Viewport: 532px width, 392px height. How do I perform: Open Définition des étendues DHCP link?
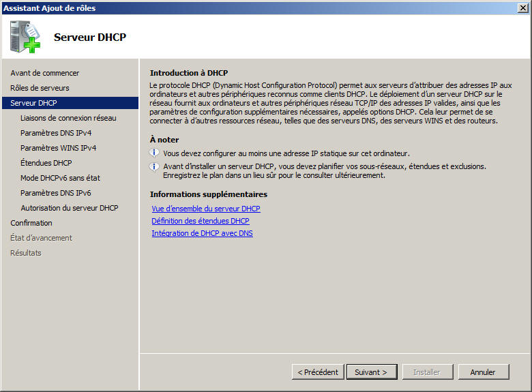(201, 221)
